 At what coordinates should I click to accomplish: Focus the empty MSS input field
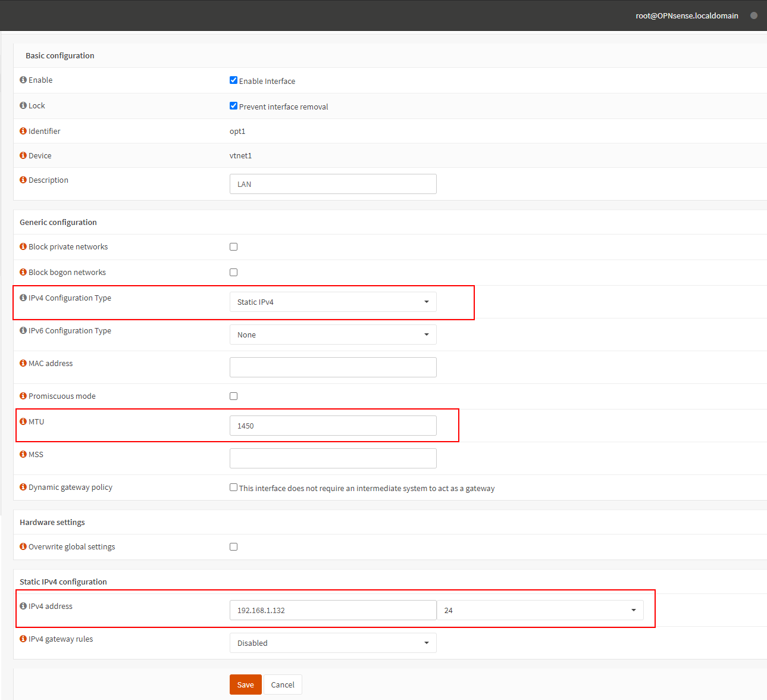[333, 458]
